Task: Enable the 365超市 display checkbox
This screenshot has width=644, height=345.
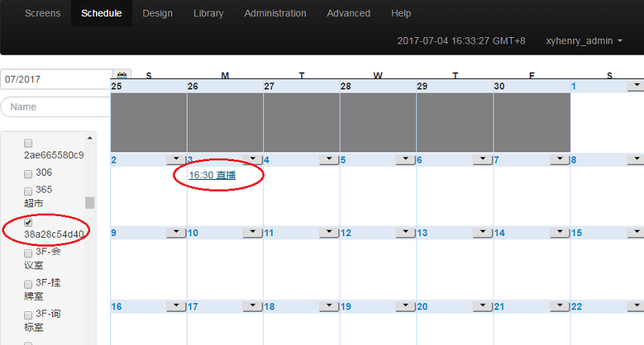Action: point(28,190)
